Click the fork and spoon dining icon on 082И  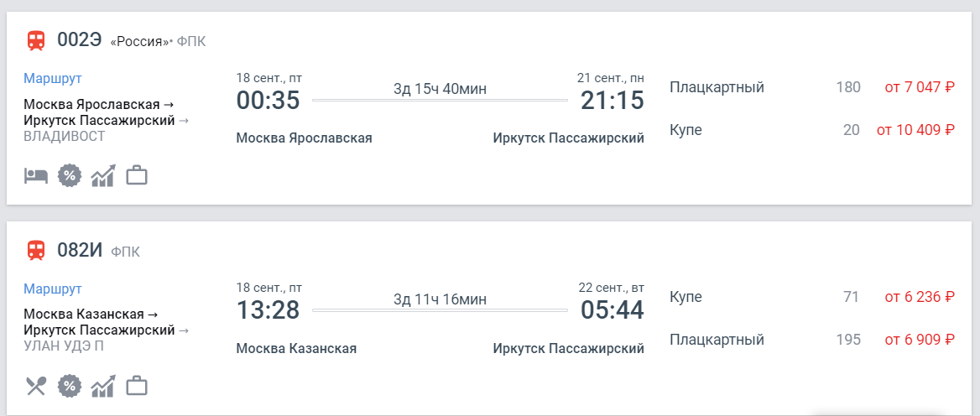(x=35, y=386)
